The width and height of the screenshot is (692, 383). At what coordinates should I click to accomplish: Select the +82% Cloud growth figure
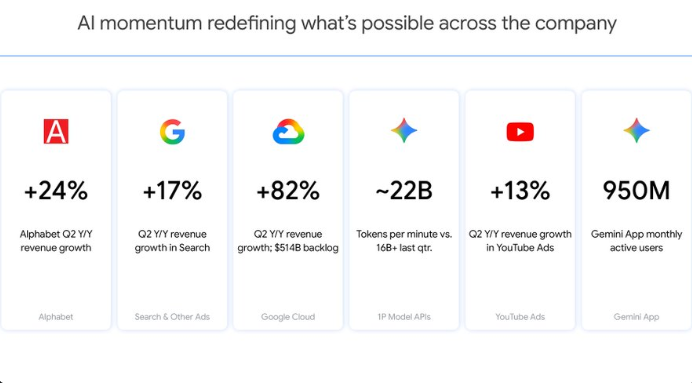(288, 191)
